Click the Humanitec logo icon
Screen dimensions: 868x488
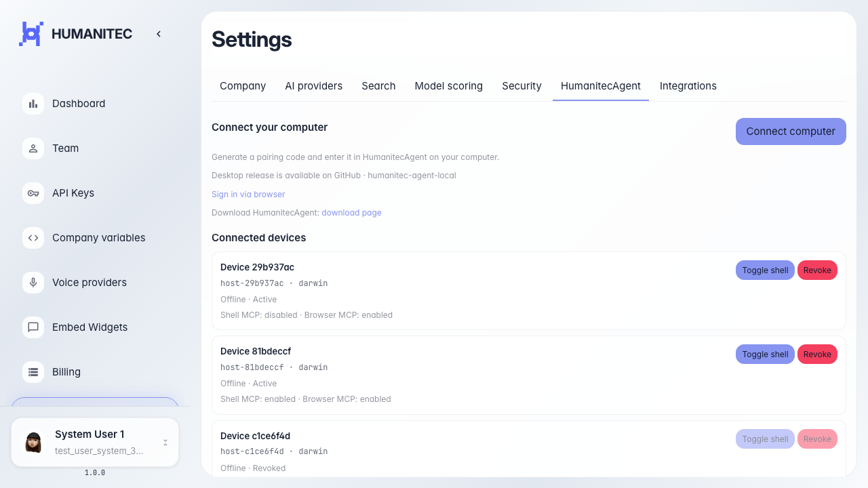pos(31,34)
